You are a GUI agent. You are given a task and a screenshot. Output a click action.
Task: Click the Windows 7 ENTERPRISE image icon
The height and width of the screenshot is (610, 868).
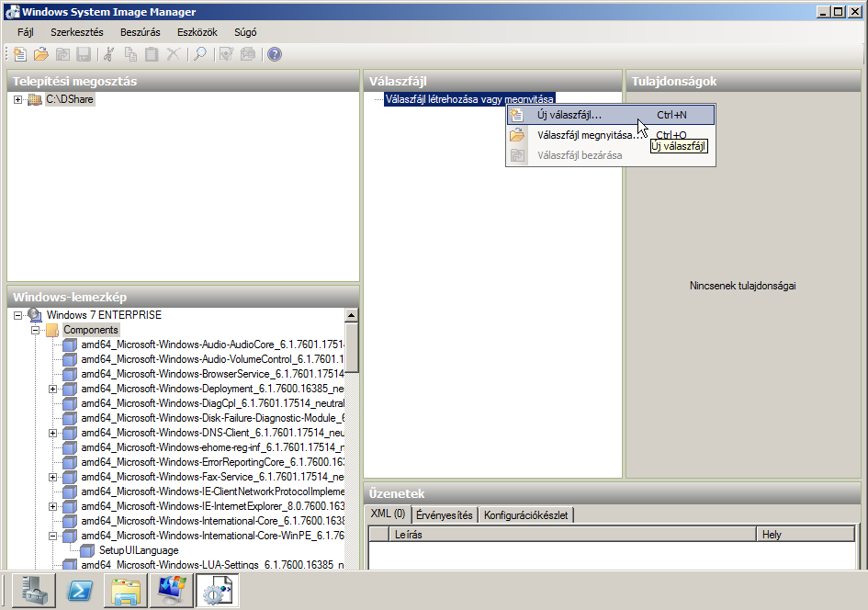click(x=35, y=315)
